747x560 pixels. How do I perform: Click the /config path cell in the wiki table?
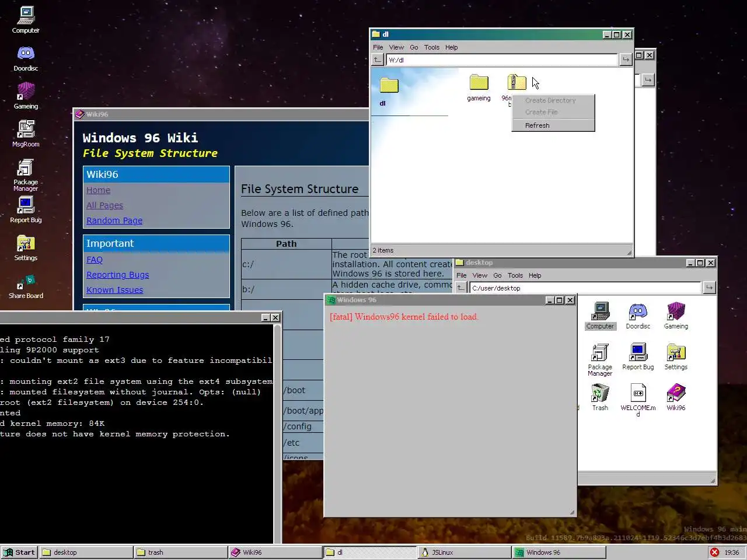point(303,426)
